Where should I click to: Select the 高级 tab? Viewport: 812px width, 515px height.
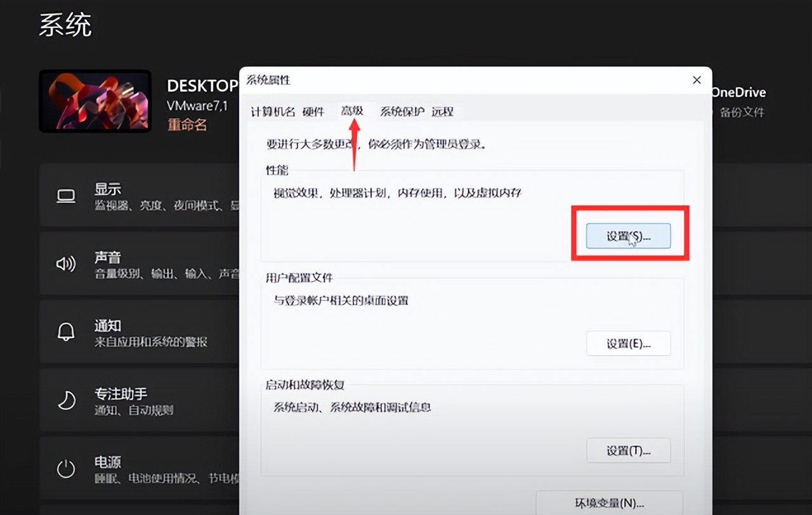(353, 110)
